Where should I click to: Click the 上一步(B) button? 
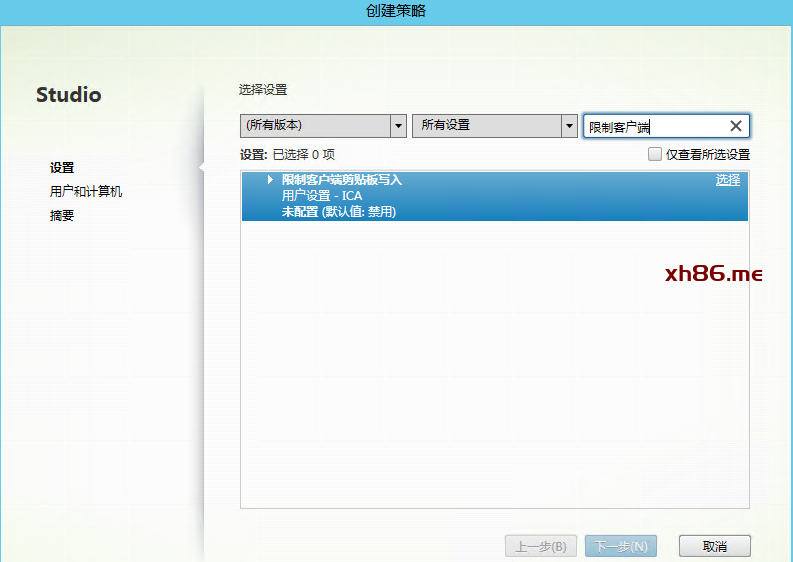coord(541,547)
